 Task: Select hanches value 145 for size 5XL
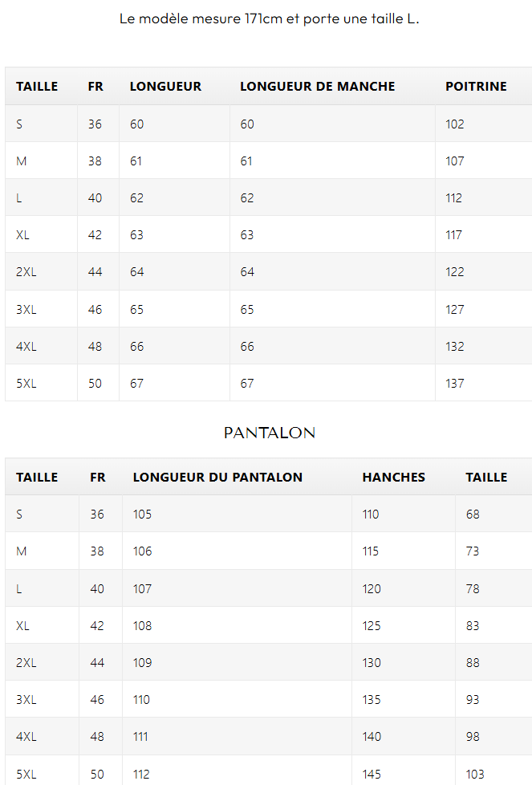(371, 775)
